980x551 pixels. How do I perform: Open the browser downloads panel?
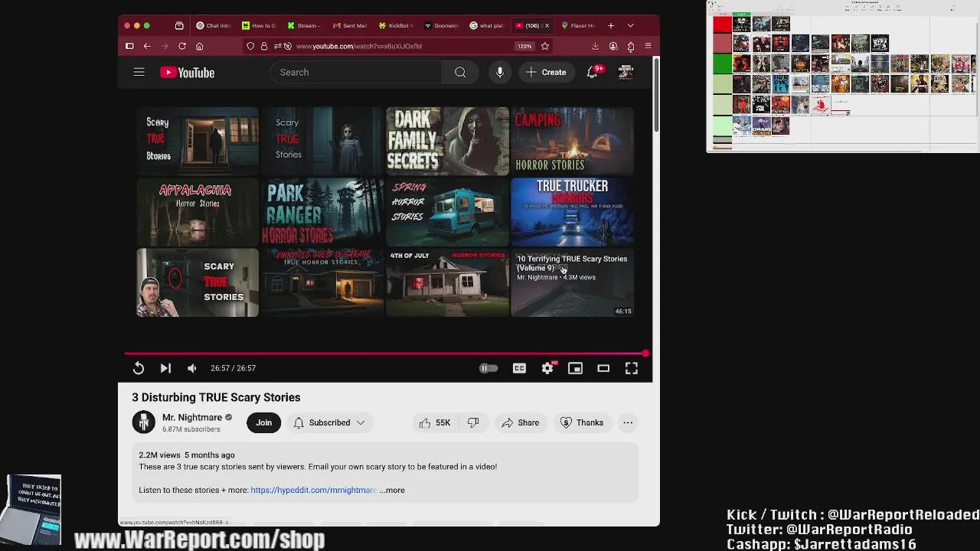(595, 46)
